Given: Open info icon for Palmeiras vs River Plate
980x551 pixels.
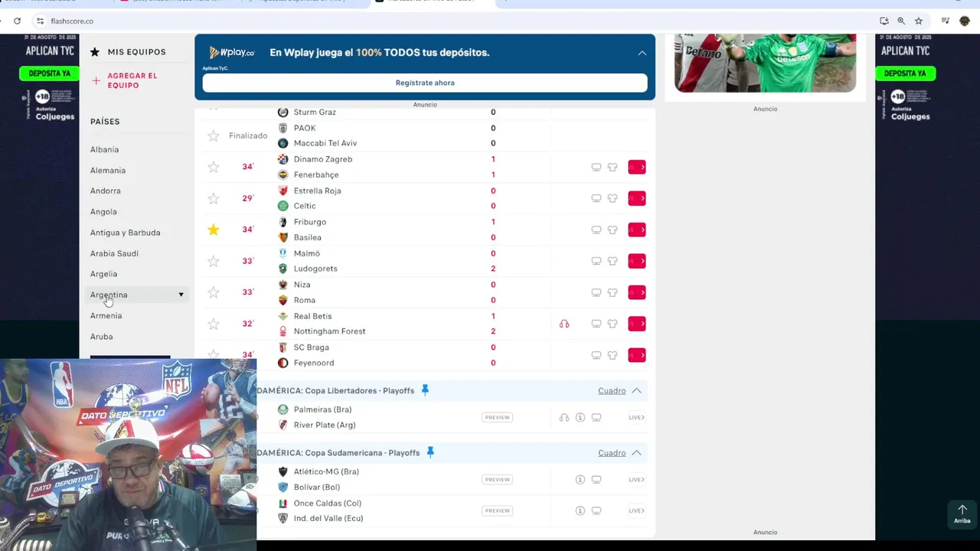Looking at the screenshot, I should tap(580, 417).
